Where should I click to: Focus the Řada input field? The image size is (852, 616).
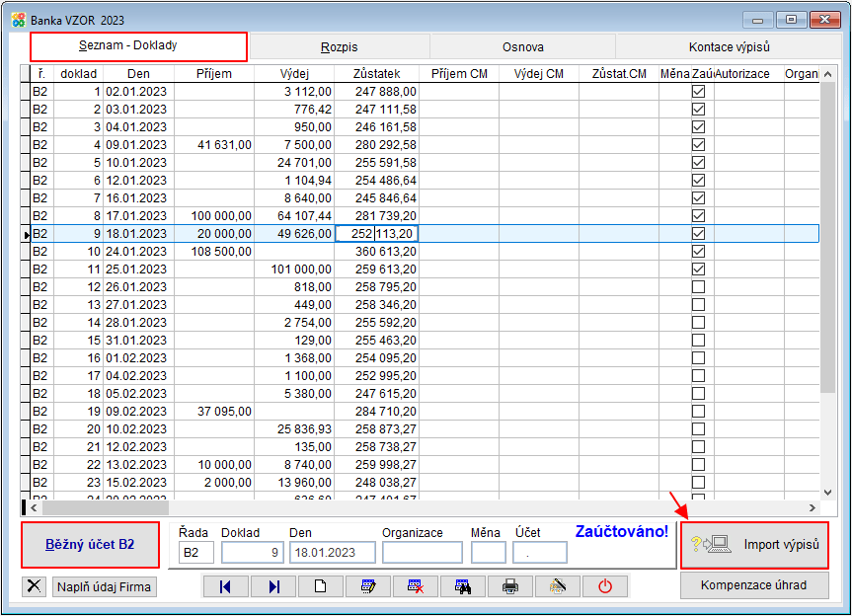(196, 553)
